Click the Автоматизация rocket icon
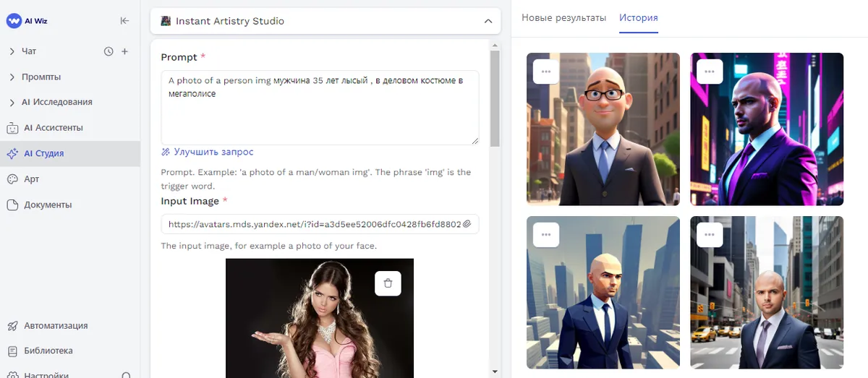The width and height of the screenshot is (868, 378). tap(12, 325)
